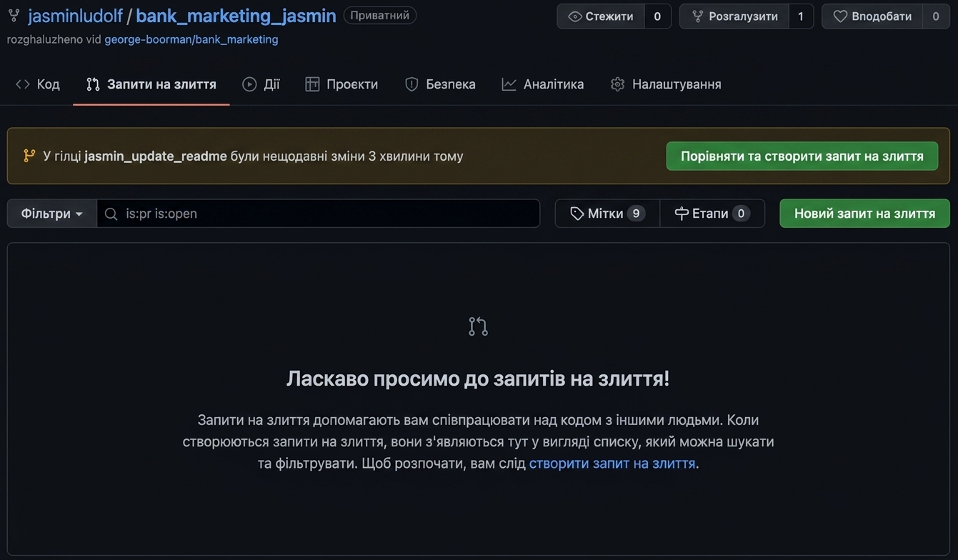The height and width of the screenshot is (560, 958).
Task: Select the Запити на злиття tab
Action: [151, 84]
